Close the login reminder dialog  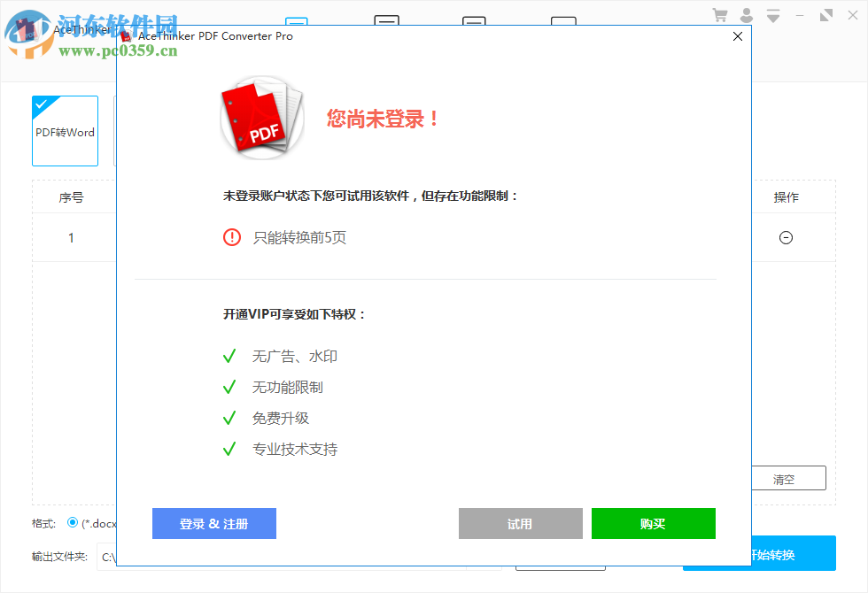point(738,36)
